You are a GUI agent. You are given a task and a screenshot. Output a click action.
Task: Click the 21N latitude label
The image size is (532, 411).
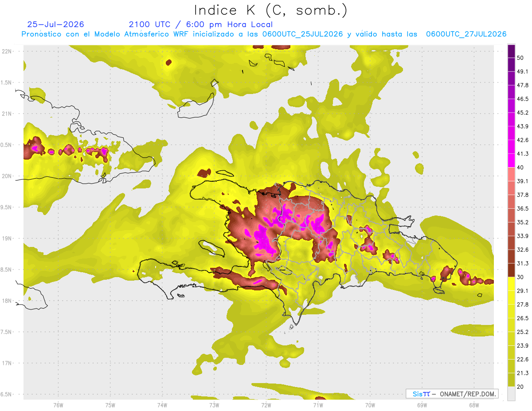pyautogui.click(x=7, y=114)
